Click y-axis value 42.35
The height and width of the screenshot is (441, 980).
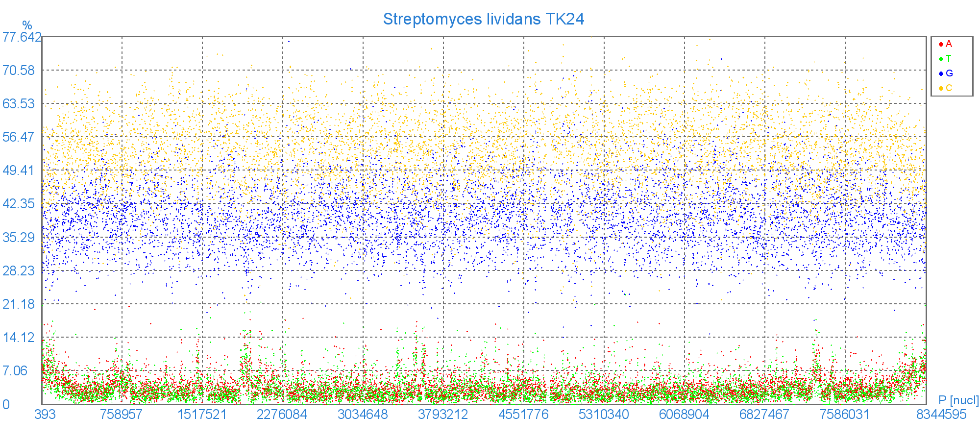click(x=19, y=204)
